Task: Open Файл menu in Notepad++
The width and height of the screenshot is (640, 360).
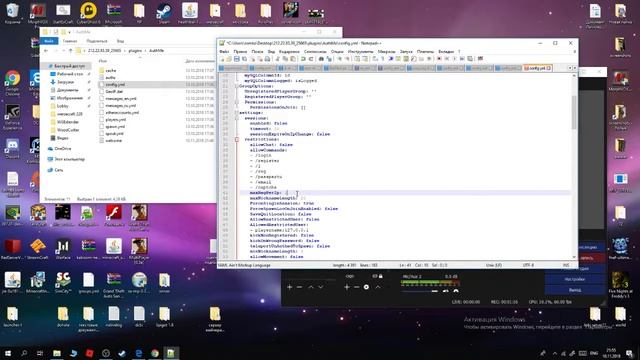Action: coord(224,52)
